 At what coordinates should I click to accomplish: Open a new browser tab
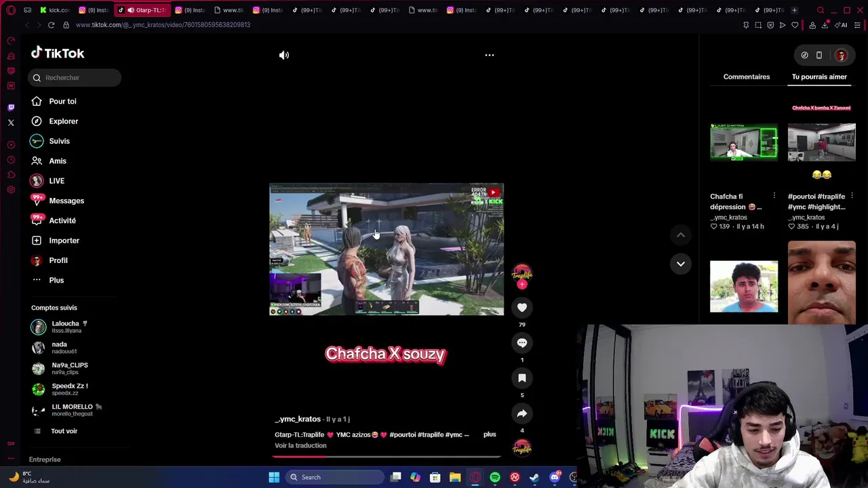pos(794,10)
